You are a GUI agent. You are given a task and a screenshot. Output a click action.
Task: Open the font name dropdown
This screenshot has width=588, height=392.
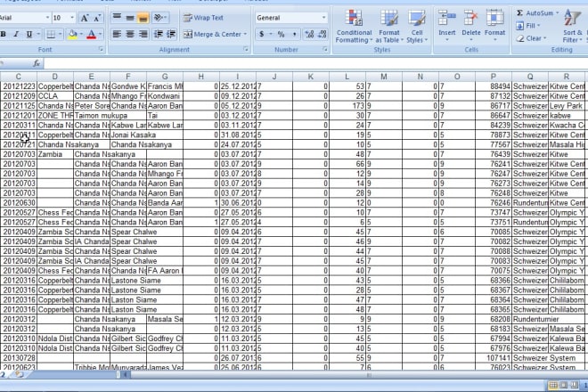47,18
